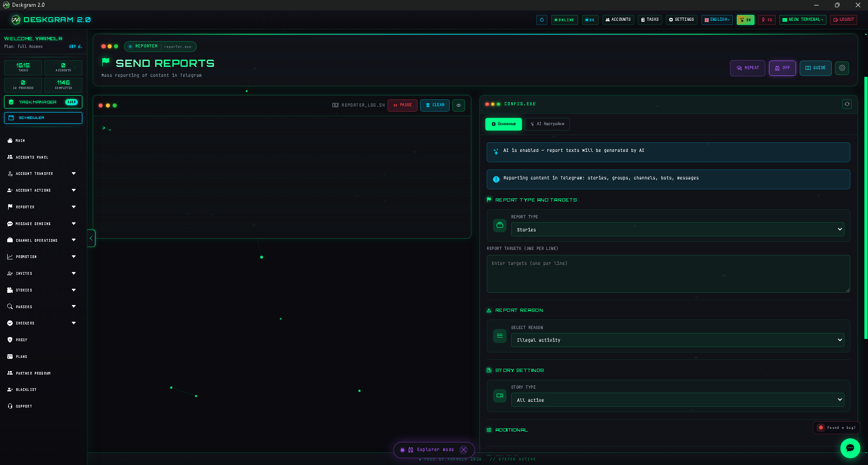Pause the reporter log
This screenshot has width=868, height=465.
(x=403, y=105)
